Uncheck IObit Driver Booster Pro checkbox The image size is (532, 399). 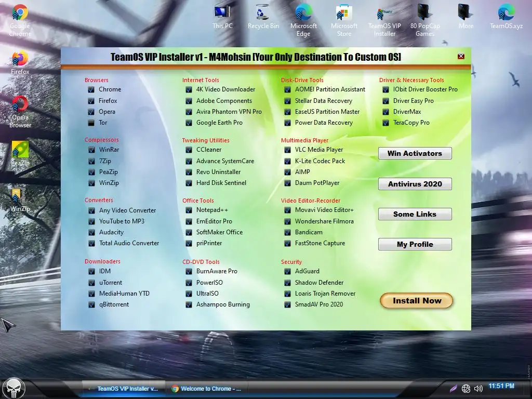click(x=385, y=89)
